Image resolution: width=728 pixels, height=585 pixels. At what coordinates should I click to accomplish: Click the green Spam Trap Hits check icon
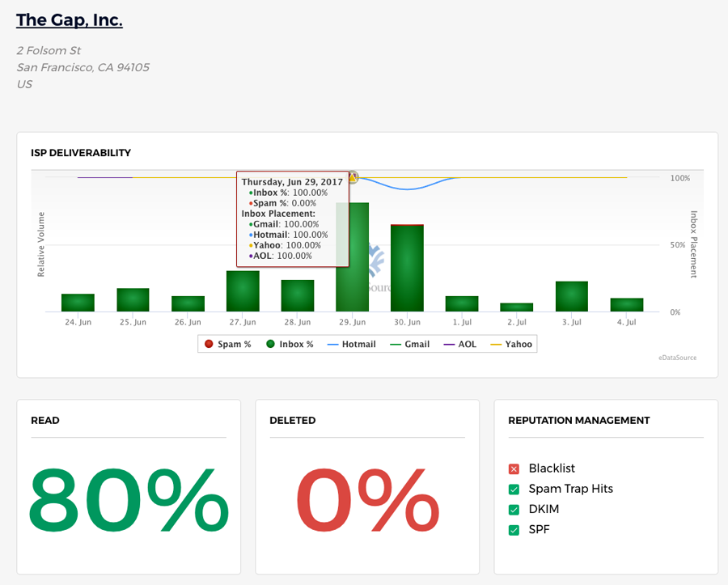[514, 490]
